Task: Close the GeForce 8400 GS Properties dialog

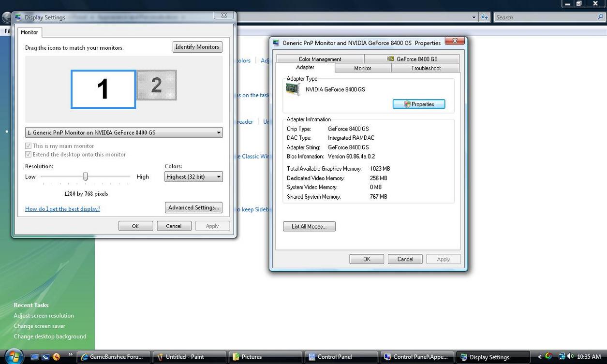Action: pos(455,42)
